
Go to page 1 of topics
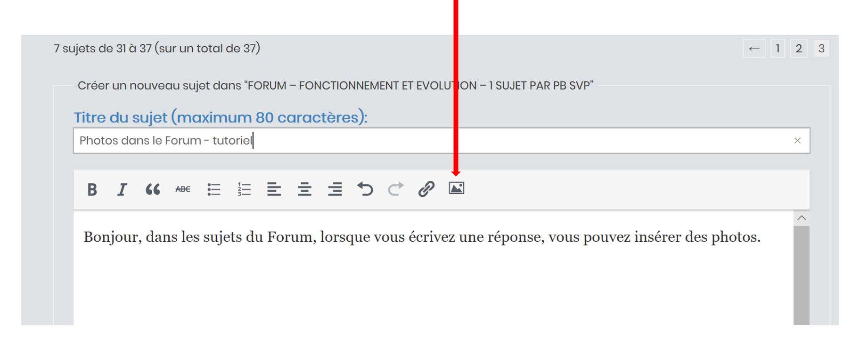[778, 49]
